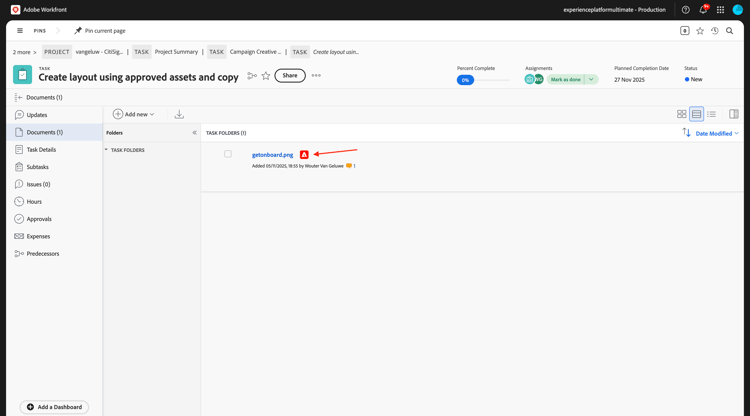Click the pushpin icon beside Pin current page
Image resolution: width=750 pixels, height=416 pixels.
77,31
